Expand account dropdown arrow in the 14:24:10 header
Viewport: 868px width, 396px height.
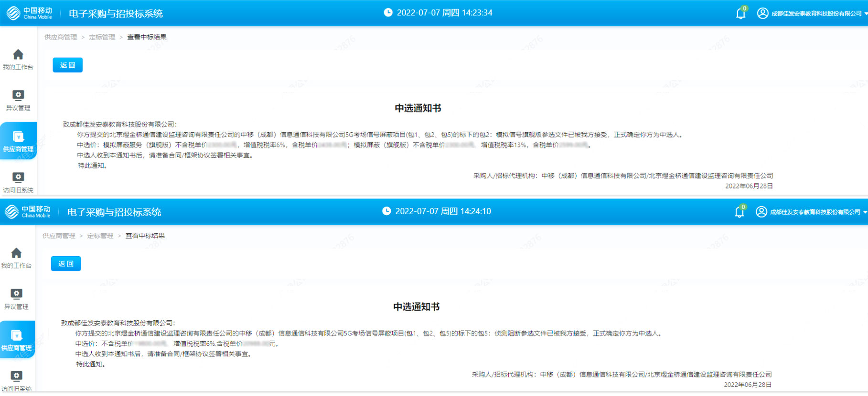[x=865, y=212]
